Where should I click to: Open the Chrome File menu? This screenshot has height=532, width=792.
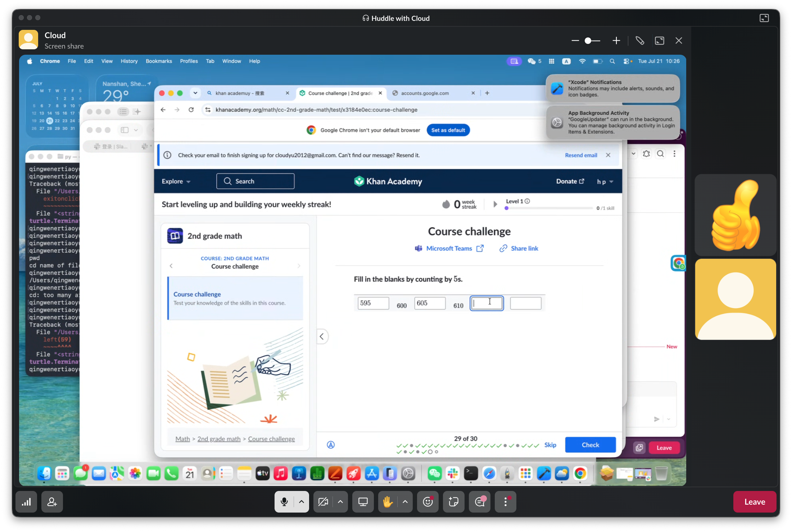click(x=72, y=61)
